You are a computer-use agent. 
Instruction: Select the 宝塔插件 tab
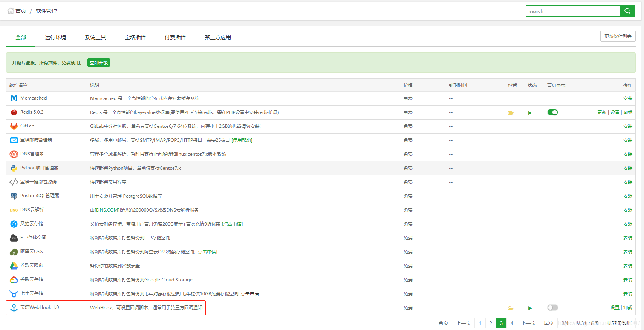[135, 37]
